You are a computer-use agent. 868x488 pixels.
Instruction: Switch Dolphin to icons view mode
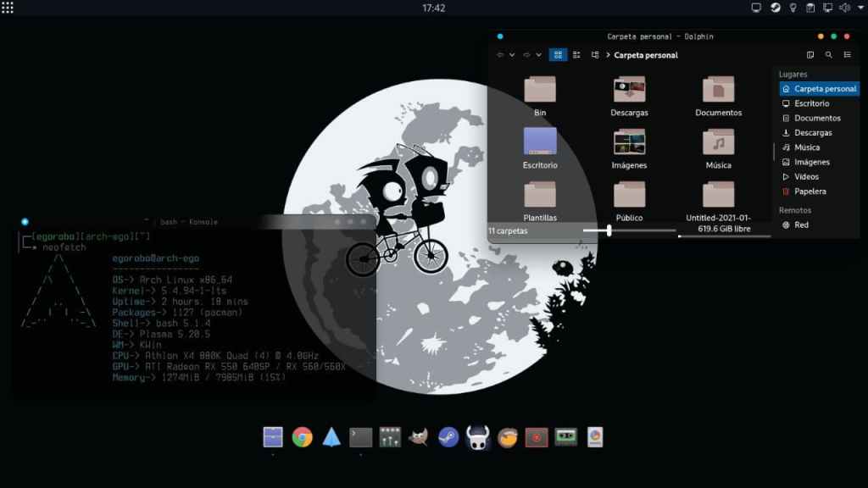tap(558, 55)
